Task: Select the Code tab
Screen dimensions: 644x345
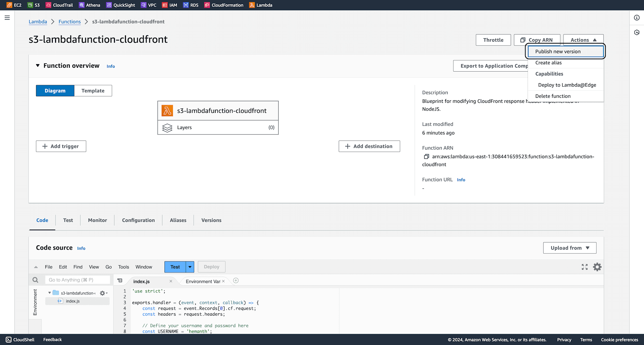Action: 42,220
